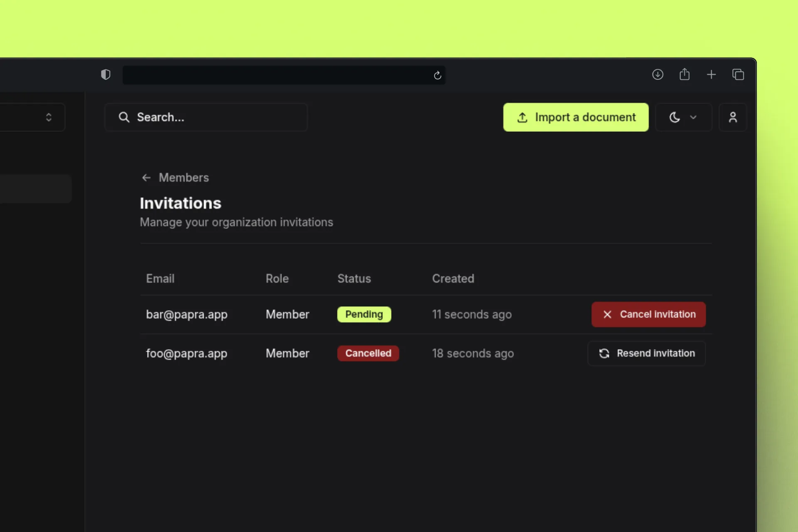
Task: Open the browser downloads icon
Action: tap(658, 74)
